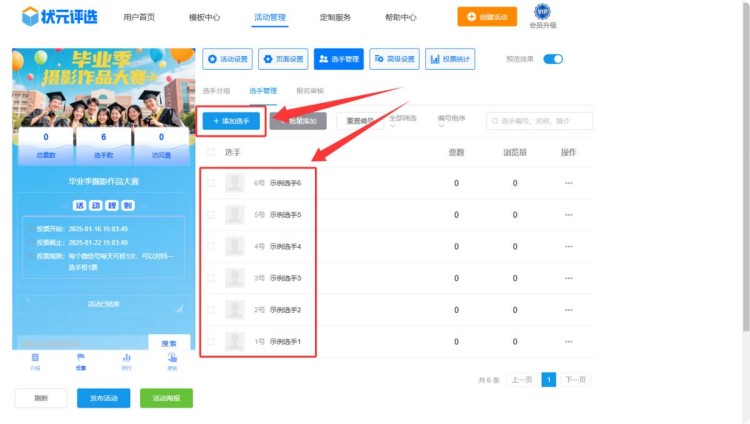Click the avatar thumbnail of 示例选手4

[x=235, y=246]
